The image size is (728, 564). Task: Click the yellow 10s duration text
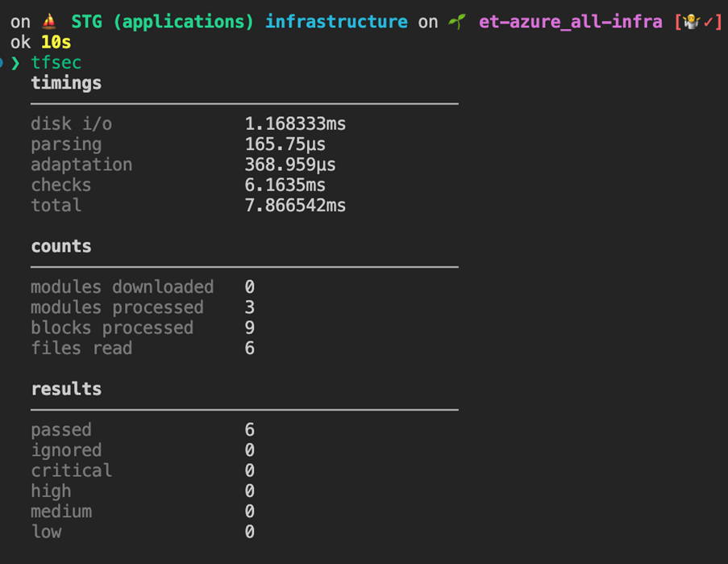coord(56,42)
